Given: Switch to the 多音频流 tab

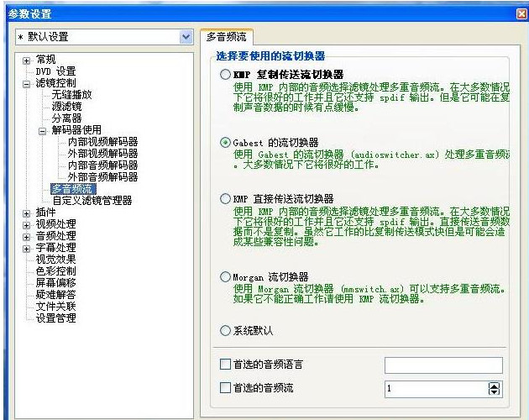Looking at the screenshot, I should [x=227, y=37].
